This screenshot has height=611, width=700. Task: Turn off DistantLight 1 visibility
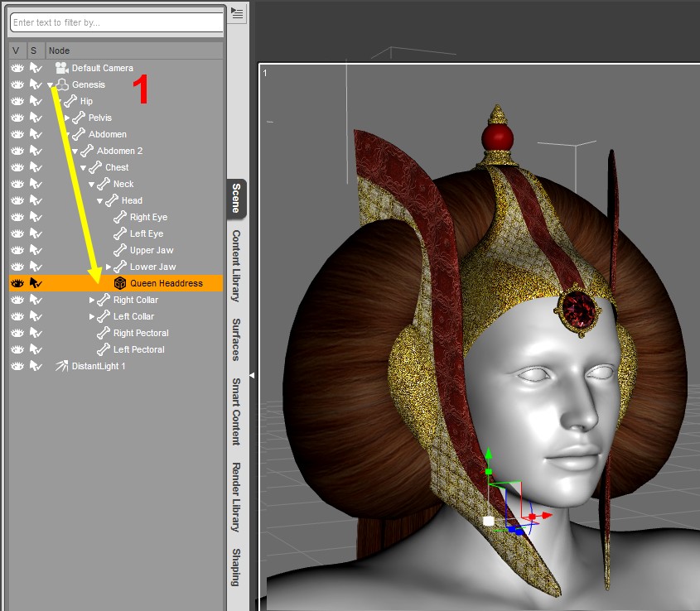coord(17,366)
